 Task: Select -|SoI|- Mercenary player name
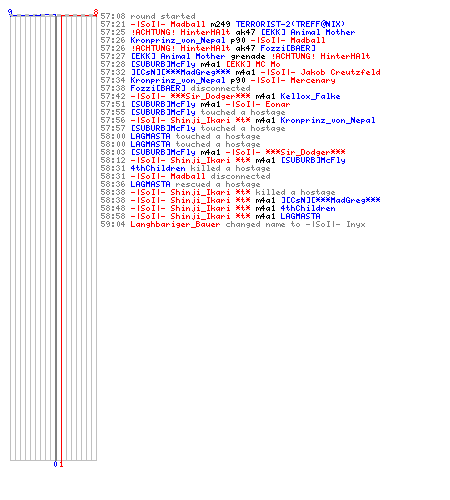pyautogui.click(x=293, y=80)
